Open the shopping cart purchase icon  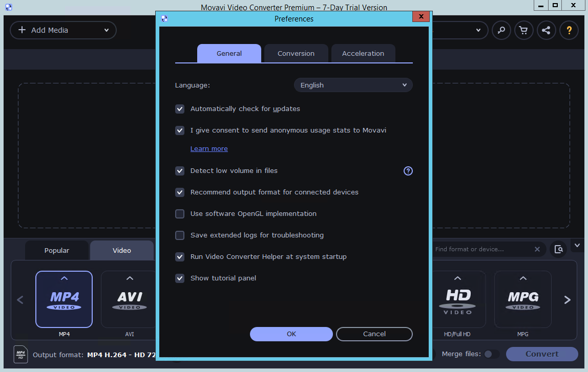523,30
